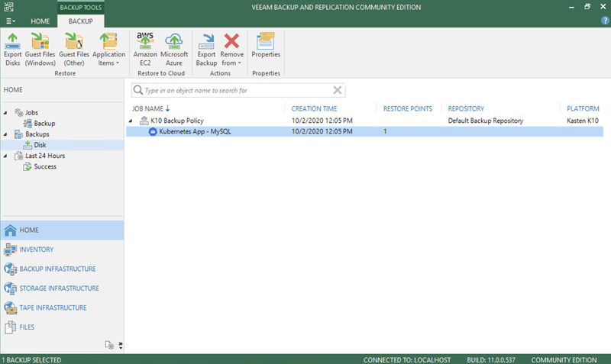Screen dimensions: 611x364
Task: Click the BACKUP TOOLS contextual tab header
Action: click(x=81, y=7)
